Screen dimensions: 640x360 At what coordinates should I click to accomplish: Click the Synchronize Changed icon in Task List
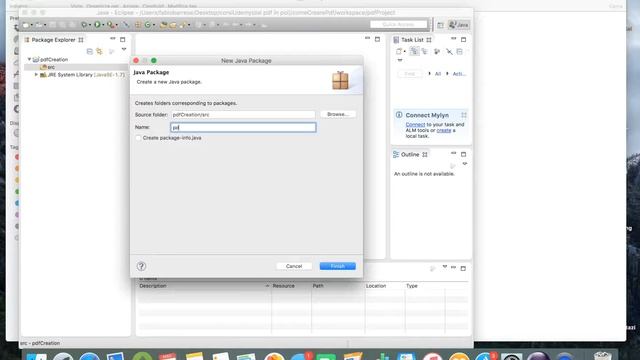449,51
